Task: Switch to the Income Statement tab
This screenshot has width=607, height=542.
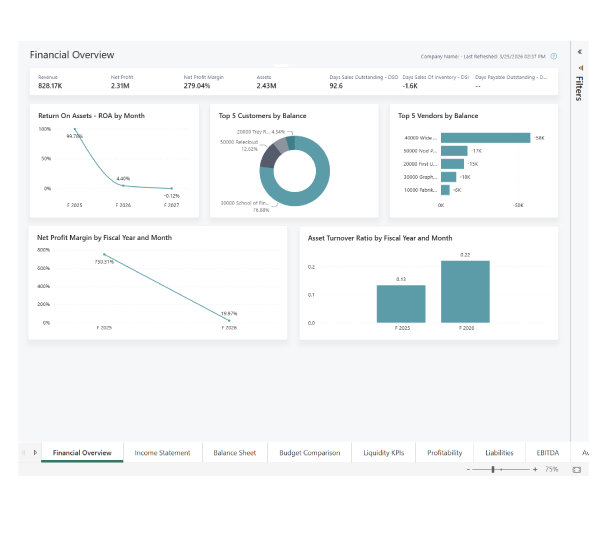Action: point(162,453)
